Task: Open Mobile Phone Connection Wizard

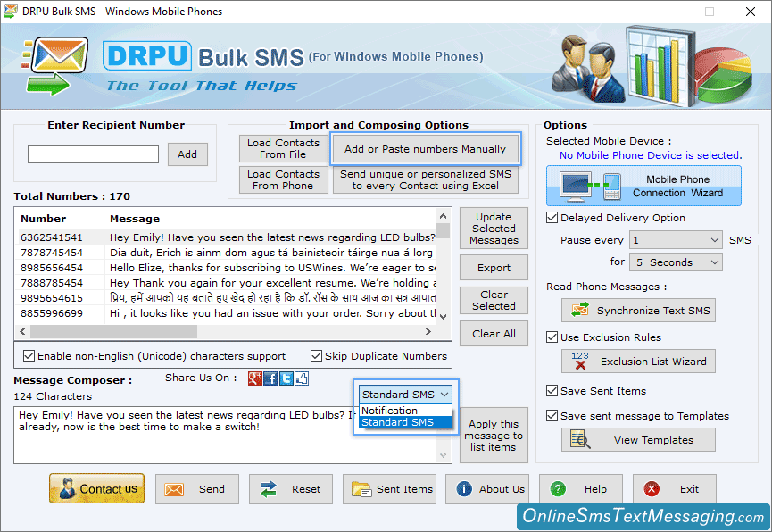Action: coord(643,187)
